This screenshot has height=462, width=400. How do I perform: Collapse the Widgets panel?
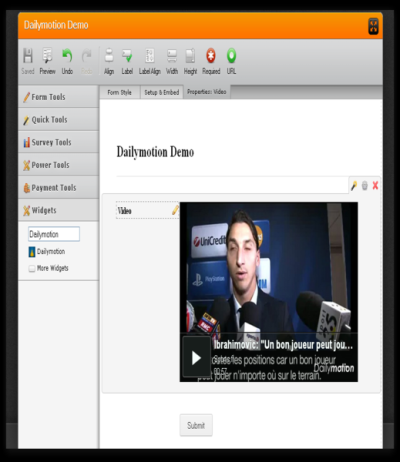[58, 210]
